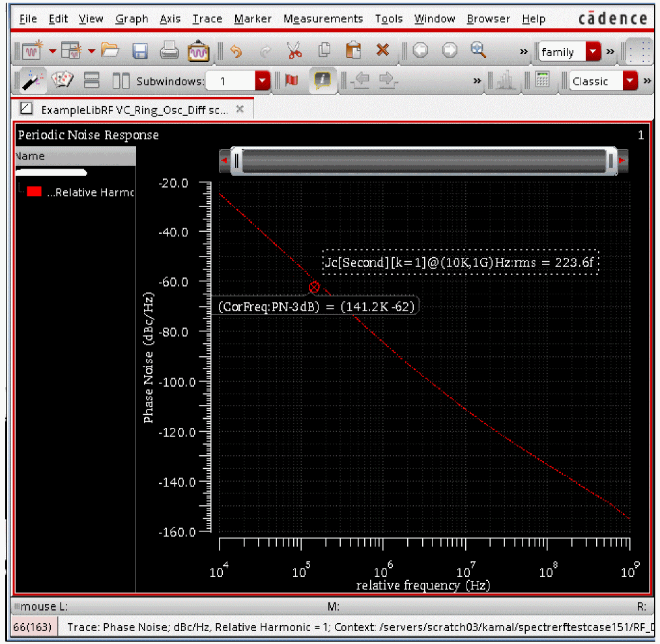Open the family dropdown list
This screenshot has height=644, width=660.
tap(592, 51)
